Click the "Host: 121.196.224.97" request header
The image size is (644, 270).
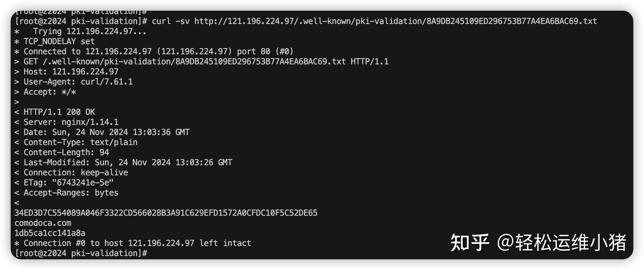(71, 72)
